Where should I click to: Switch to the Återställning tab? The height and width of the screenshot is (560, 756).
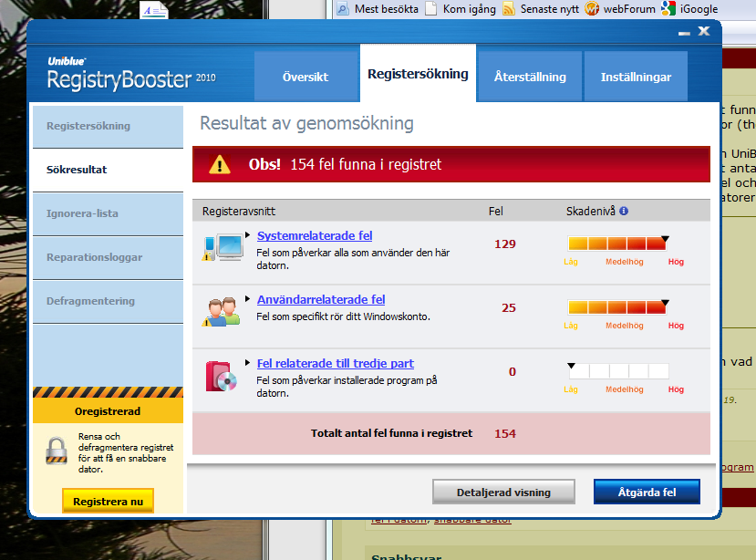click(x=530, y=77)
